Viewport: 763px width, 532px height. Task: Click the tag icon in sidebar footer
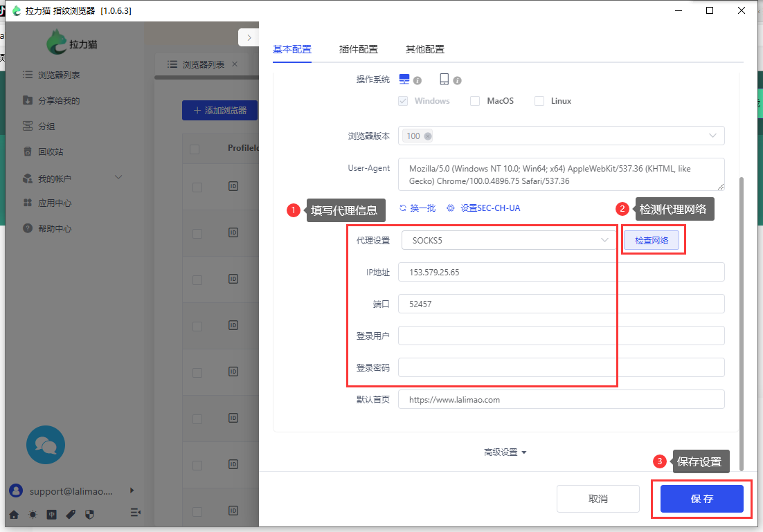[71, 515]
